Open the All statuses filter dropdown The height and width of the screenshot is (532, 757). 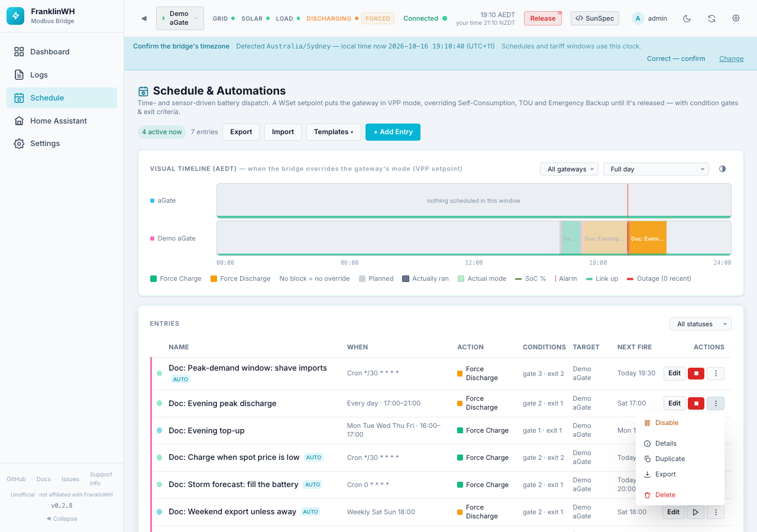(x=700, y=324)
